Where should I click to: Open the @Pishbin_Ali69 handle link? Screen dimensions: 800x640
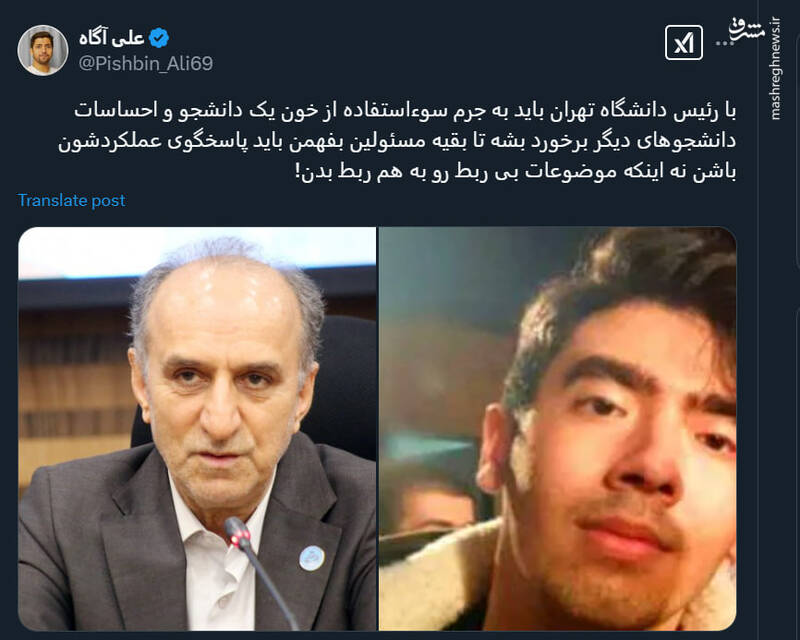pos(146,64)
